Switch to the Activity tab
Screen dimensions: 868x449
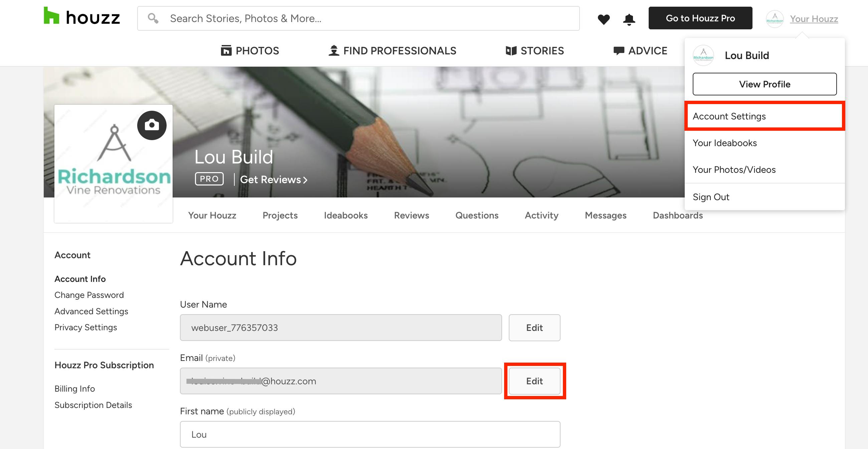[541, 215]
